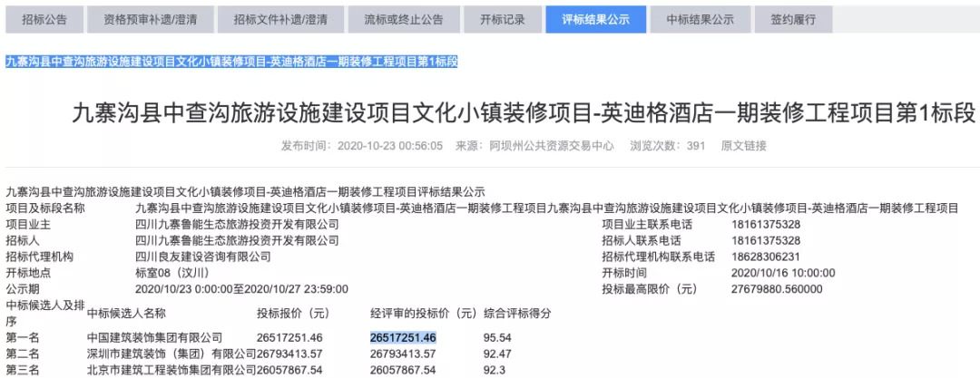Click highlighted evaluated price 26517251.46
Image resolution: width=980 pixels, height=378 pixels.
[x=403, y=338]
